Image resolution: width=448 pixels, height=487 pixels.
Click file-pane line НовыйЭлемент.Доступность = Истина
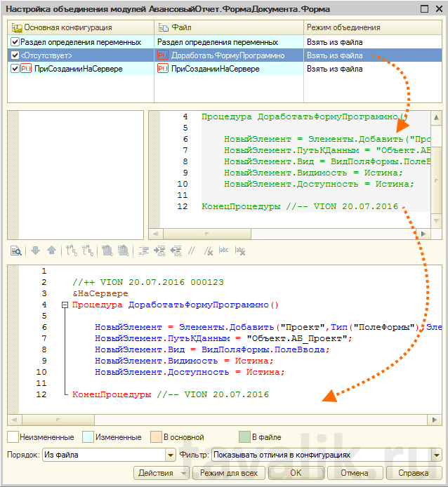click(x=319, y=184)
